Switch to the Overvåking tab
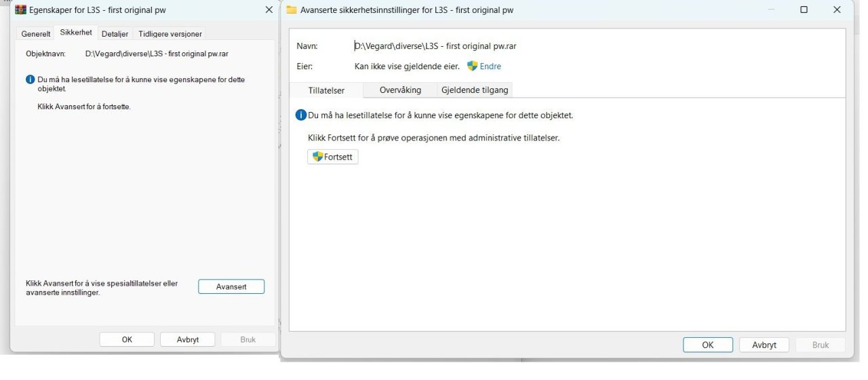The image size is (868, 380). [x=400, y=90]
